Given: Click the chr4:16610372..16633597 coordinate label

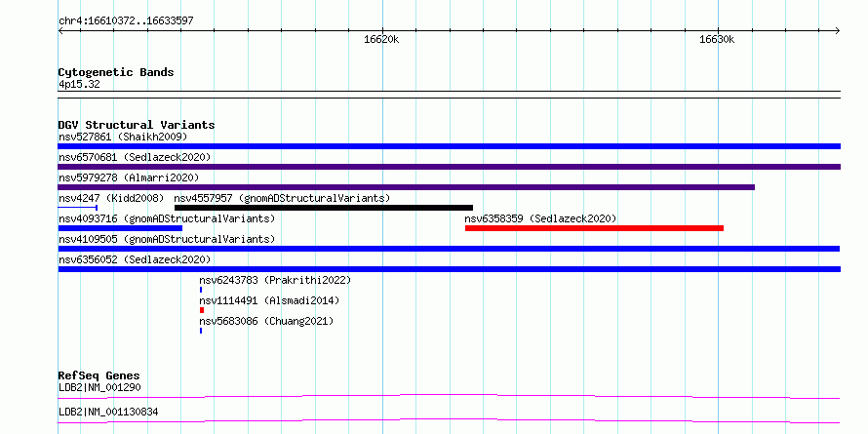Looking at the screenshot, I should click(x=126, y=21).
